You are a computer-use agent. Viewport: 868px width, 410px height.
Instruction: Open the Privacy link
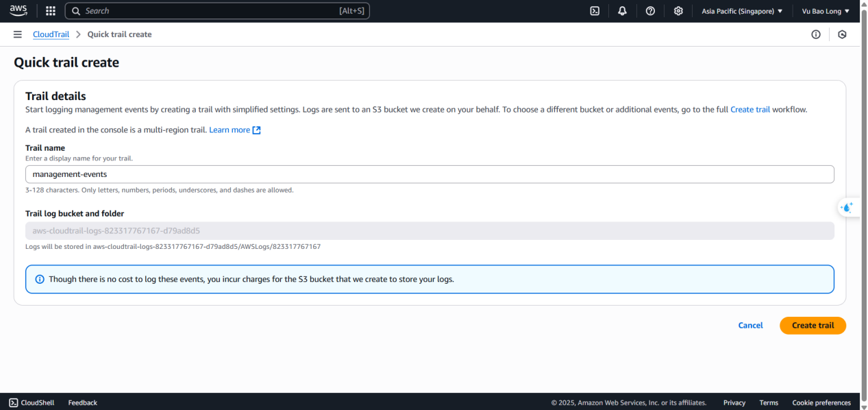(x=734, y=402)
